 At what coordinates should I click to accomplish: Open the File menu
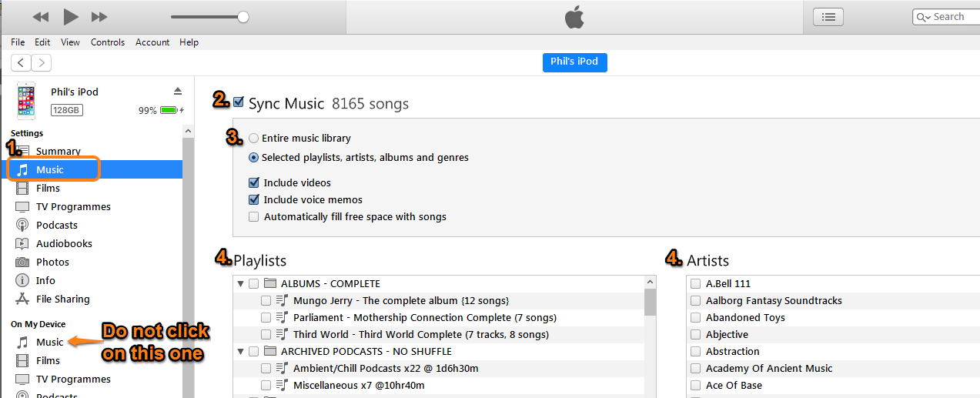click(18, 42)
